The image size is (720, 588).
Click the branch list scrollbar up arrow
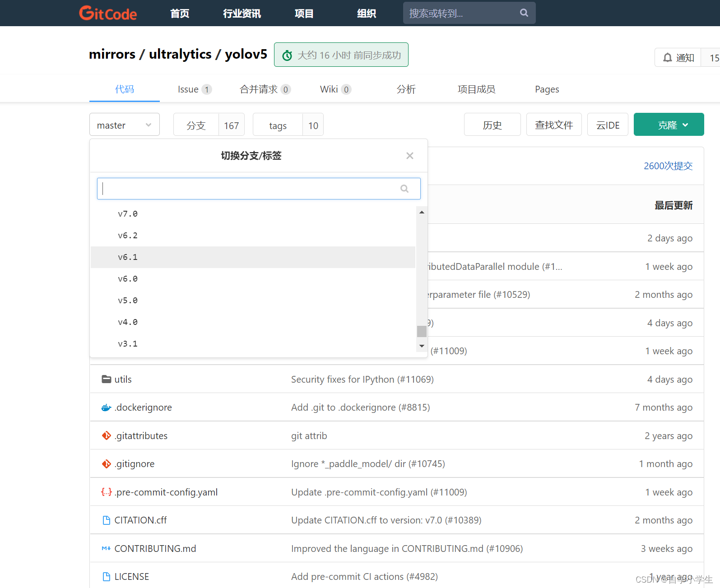(422, 212)
